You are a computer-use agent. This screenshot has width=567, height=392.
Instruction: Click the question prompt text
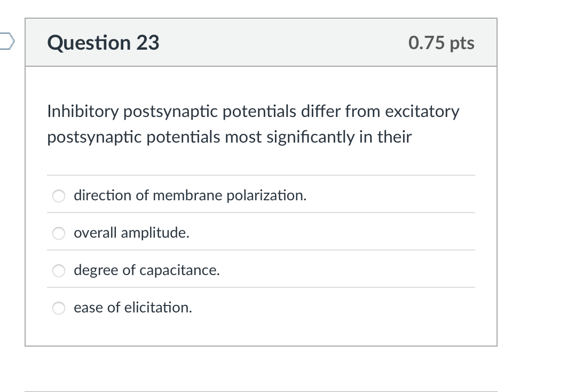(253, 124)
